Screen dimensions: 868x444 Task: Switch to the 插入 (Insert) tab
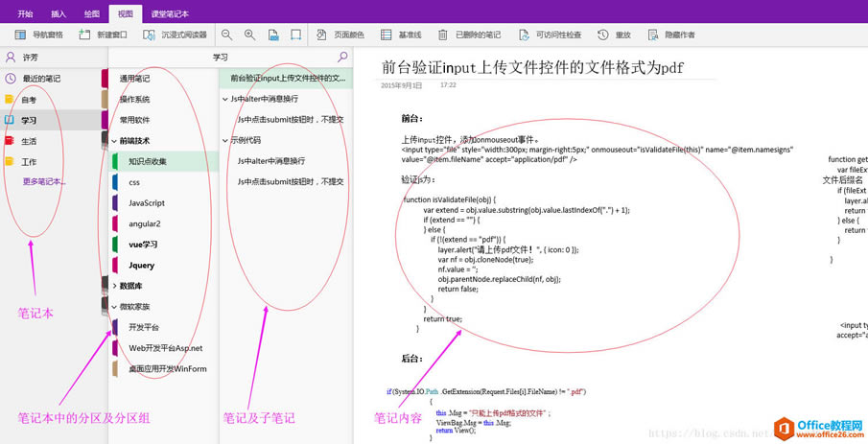59,13
